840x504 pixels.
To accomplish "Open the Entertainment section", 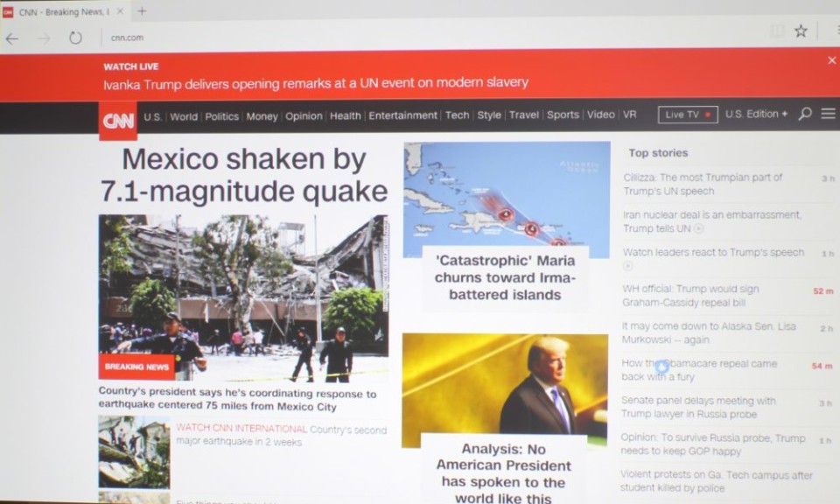I will point(402,115).
